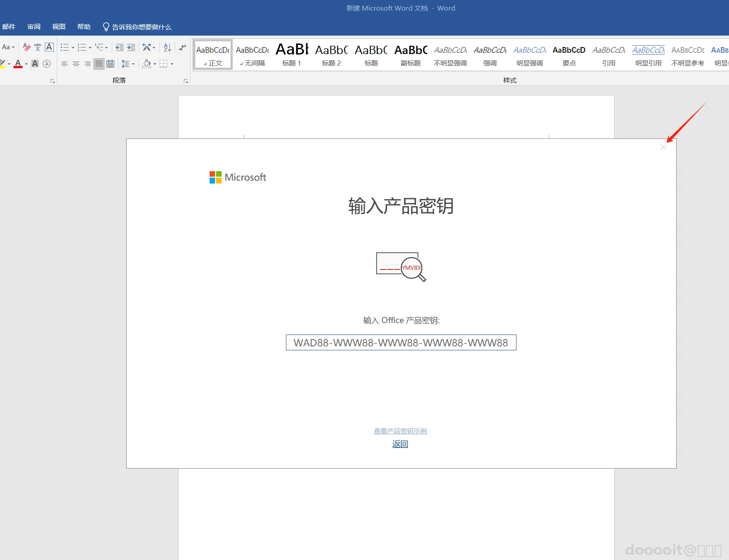Toggle Character Shading button

tap(35, 64)
